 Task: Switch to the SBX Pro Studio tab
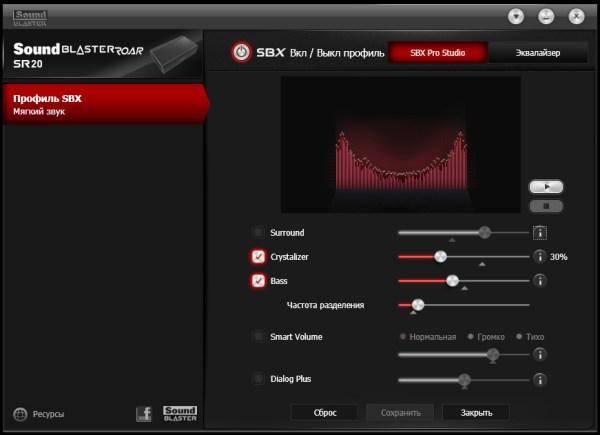(437, 53)
